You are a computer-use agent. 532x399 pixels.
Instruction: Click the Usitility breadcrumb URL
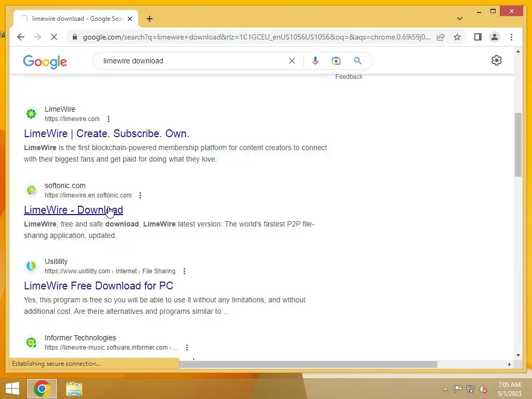(x=110, y=271)
